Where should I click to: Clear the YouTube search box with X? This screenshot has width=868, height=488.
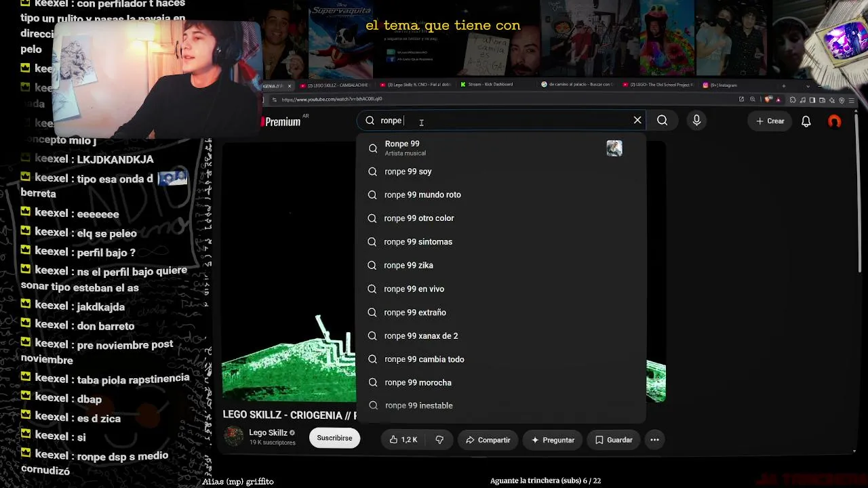pyautogui.click(x=637, y=120)
